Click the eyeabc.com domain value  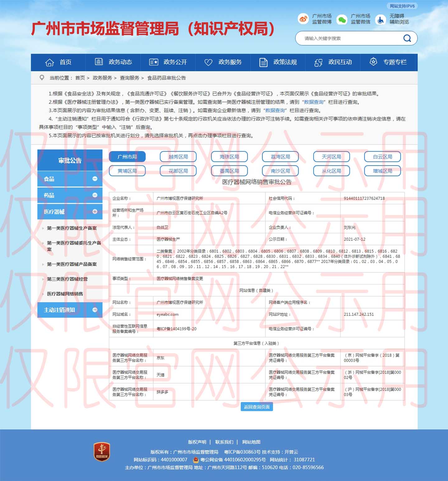point(167,314)
